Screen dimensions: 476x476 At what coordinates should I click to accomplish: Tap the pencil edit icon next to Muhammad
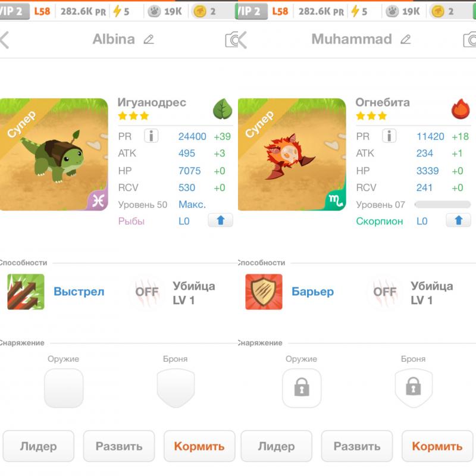tap(406, 39)
